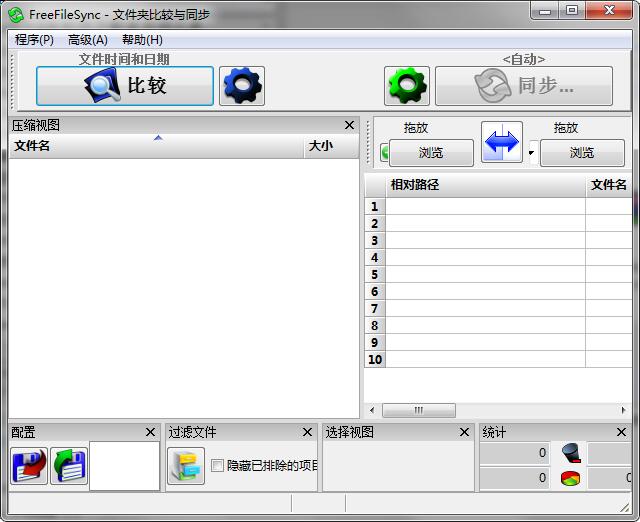The width and height of the screenshot is (640, 522).
Task: Click the 比较 compare button
Action: tap(125, 86)
